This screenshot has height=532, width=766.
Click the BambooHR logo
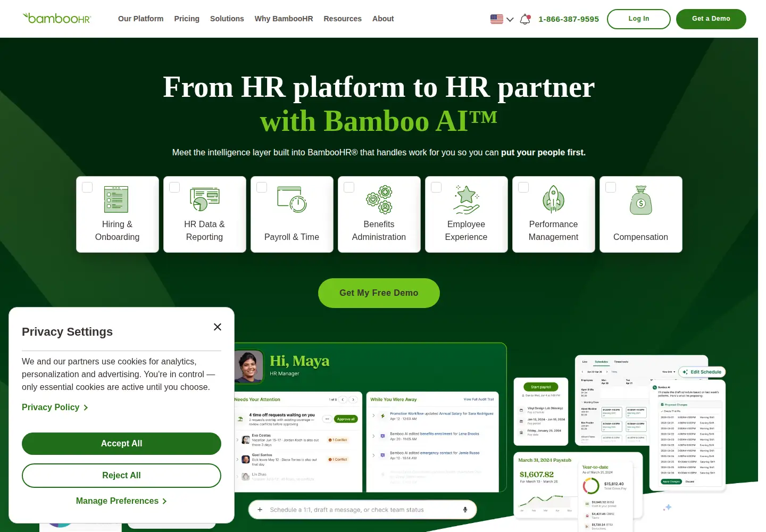(x=57, y=19)
